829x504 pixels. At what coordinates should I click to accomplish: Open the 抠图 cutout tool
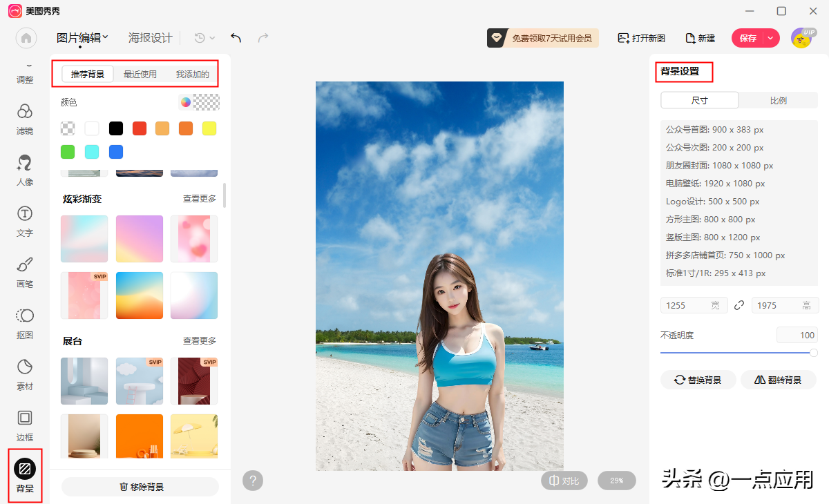[x=25, y=323]
